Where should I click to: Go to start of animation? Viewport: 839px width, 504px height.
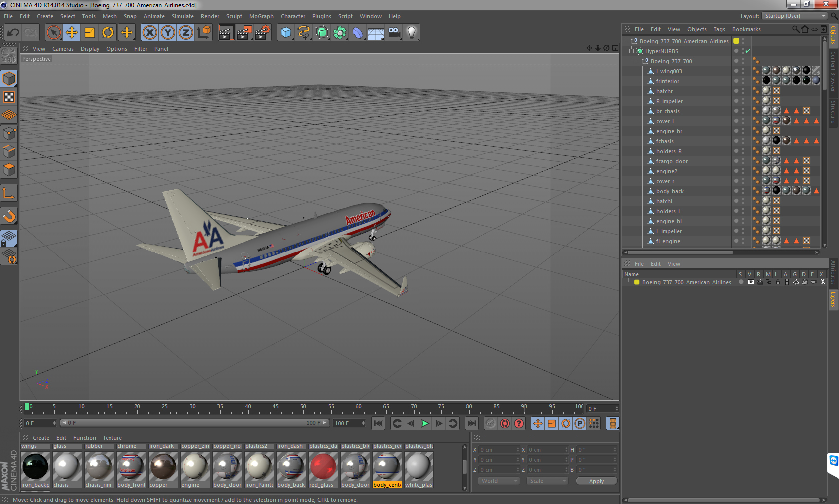coord(378,423)
